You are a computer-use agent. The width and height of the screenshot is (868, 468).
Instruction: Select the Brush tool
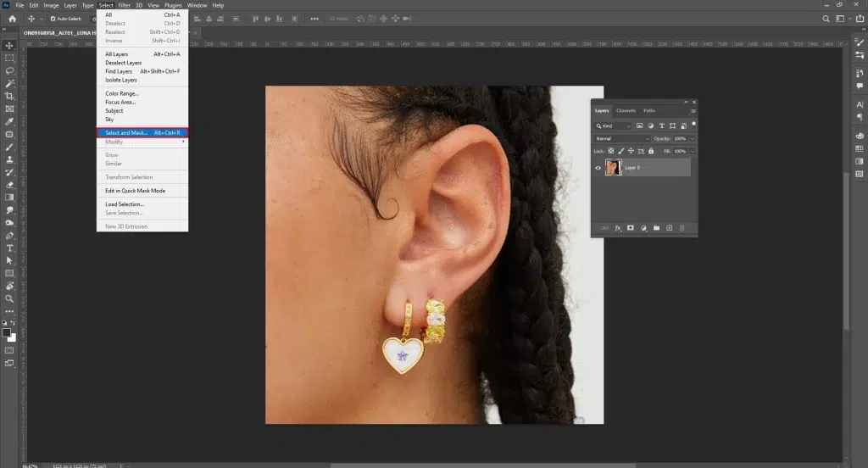coord(9,147)
